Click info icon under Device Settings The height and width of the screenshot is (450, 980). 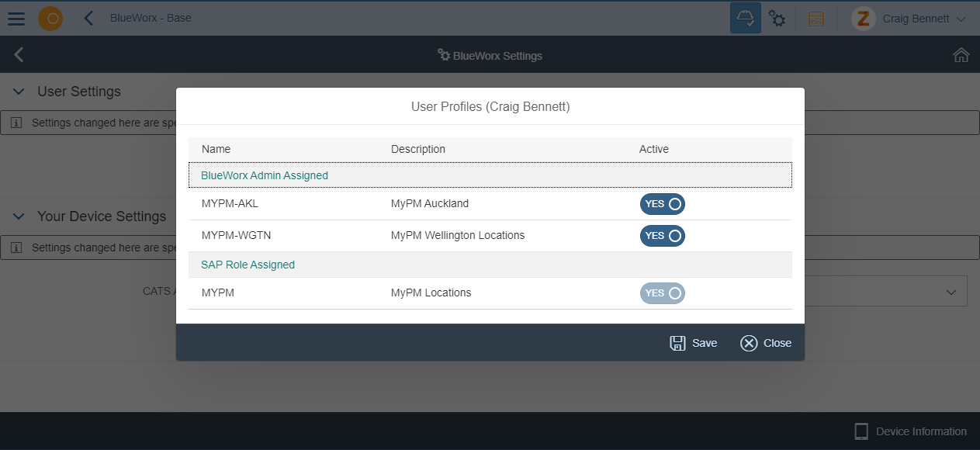click(x=17, y=247)
